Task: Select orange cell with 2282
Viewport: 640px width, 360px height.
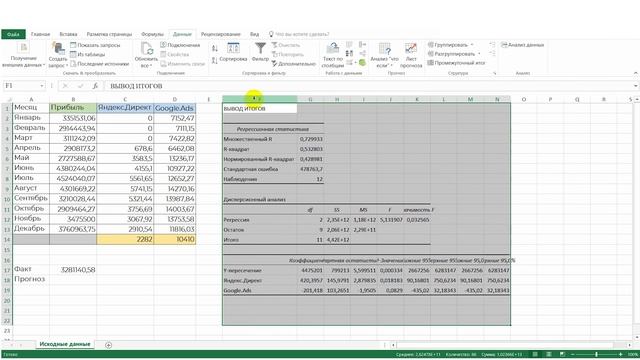Action: [125, 239]
